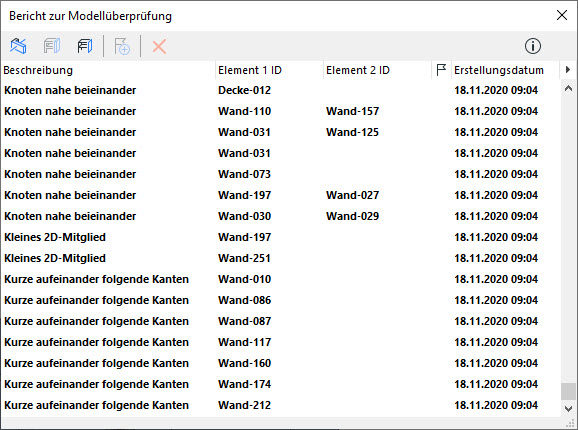Click the Erstellungsdatum column header
The image size is (578, 430).
[x=505, y=70]
